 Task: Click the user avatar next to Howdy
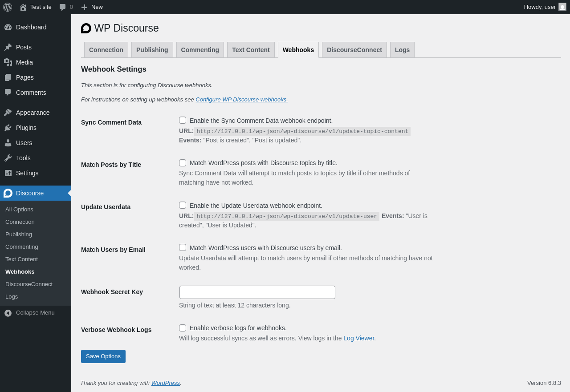562,7
